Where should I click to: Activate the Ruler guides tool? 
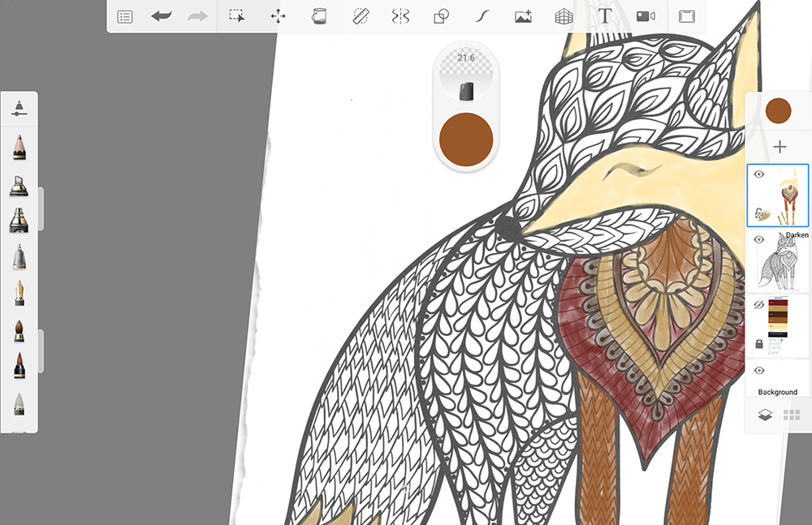pyautogui.click(x=360, y=16)
